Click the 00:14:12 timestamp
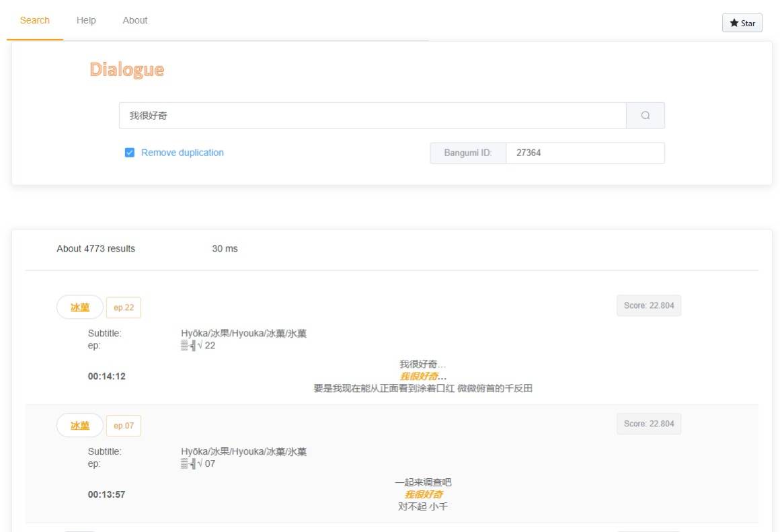780x532 pixels. pos(106,377)
